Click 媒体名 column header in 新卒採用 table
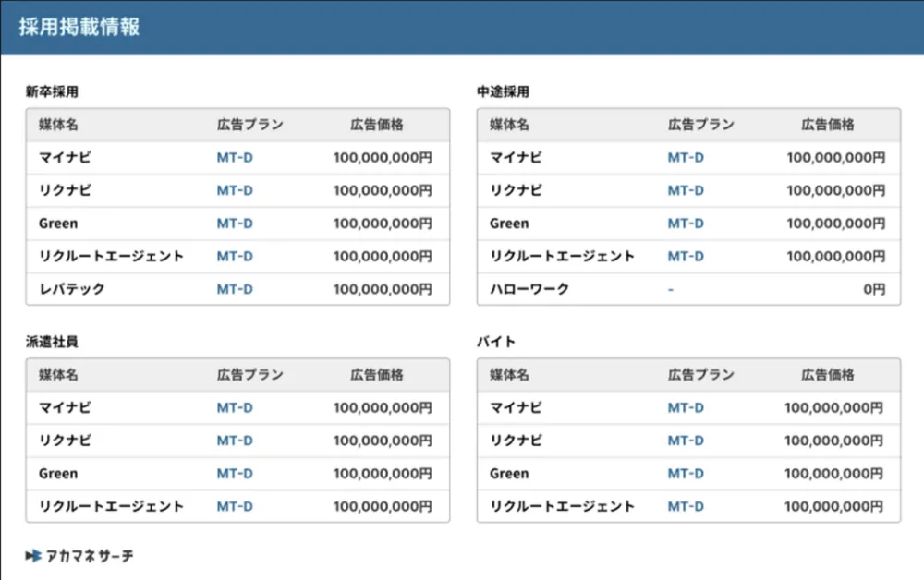Image resolution: width=924 pixels, height=580 pixels. 58,125
